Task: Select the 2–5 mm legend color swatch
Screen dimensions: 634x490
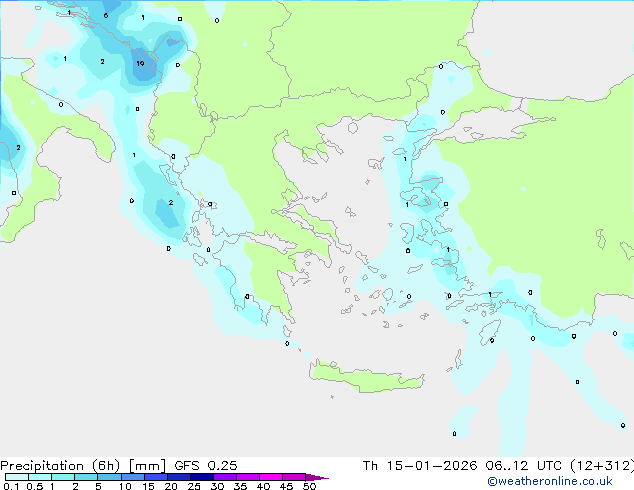Action: [86, 477]
